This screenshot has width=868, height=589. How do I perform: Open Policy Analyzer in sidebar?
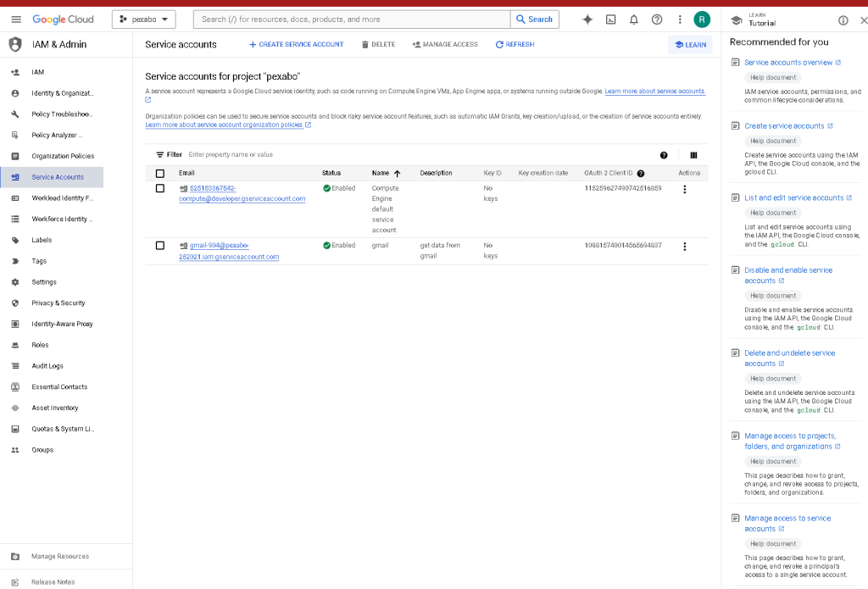[x=57, y=135]
